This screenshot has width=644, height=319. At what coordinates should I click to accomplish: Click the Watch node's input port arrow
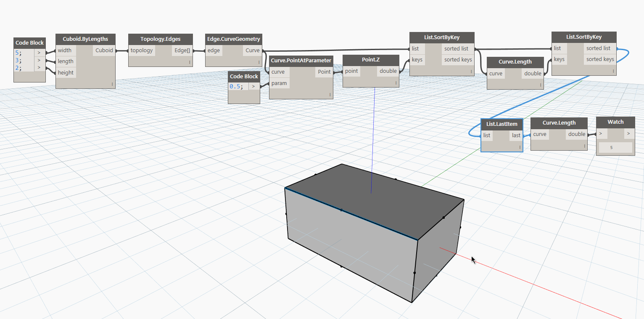point(602,134)
